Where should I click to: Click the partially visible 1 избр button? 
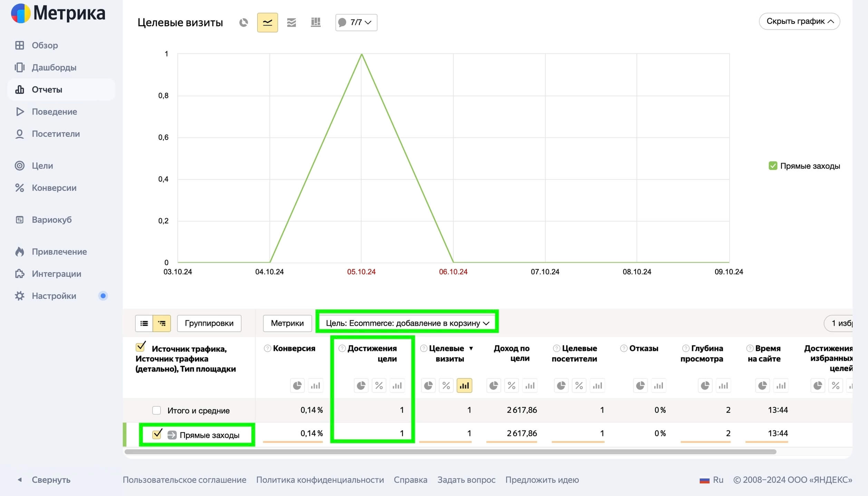[x=838, y=323]
